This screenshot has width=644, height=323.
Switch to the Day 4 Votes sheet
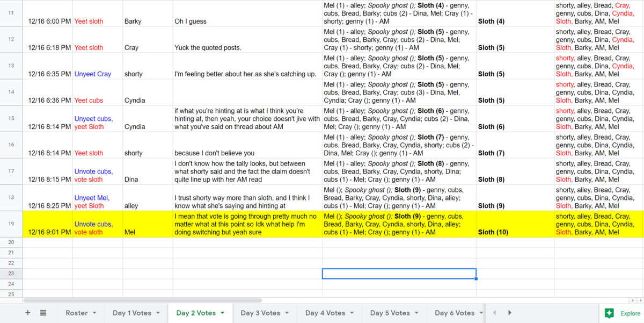pos(325,313)
